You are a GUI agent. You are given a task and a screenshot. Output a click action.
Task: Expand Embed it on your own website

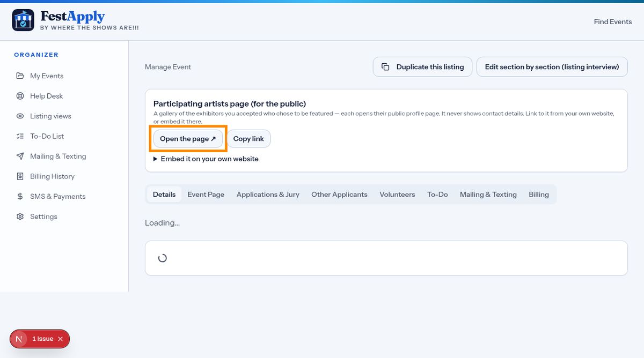(206, 159)
